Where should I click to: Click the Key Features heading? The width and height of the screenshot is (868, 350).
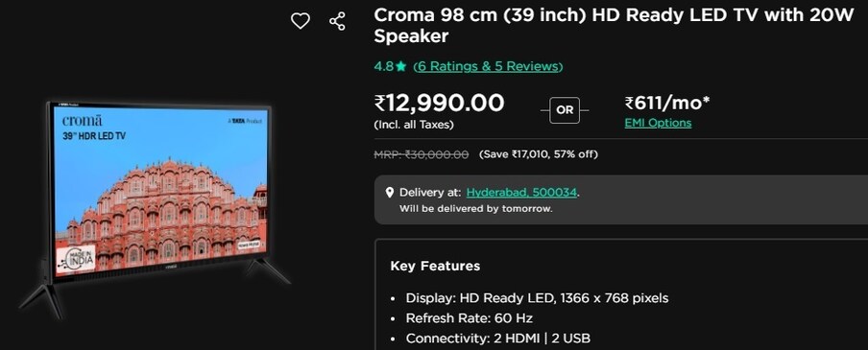[x=435, y=266]
